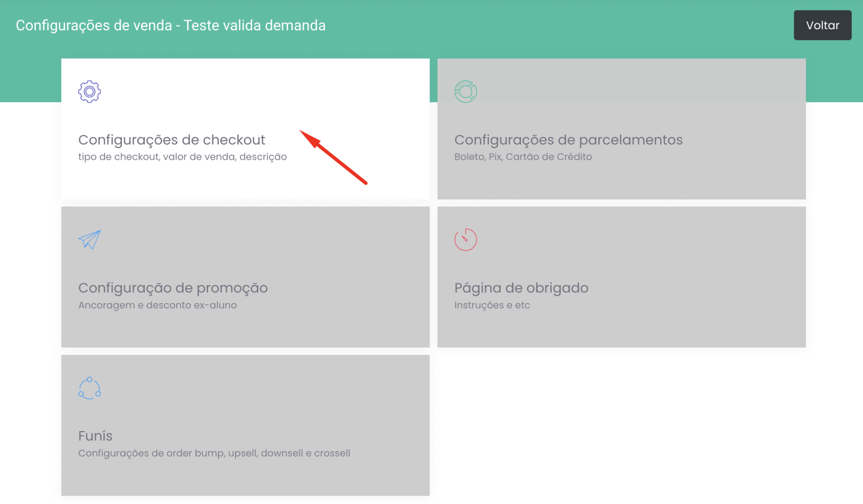
Task: Click empty area below Página de obrigado text
Action: (621, 329)
